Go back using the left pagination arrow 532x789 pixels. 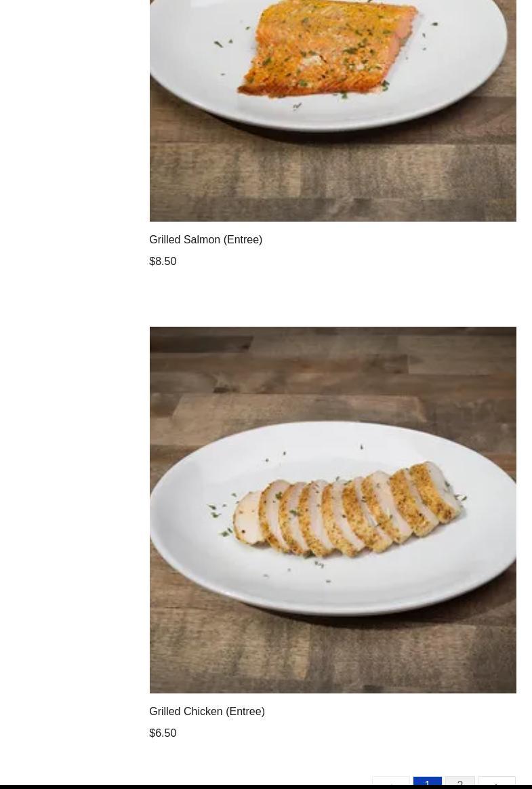[x=391, y=782]
